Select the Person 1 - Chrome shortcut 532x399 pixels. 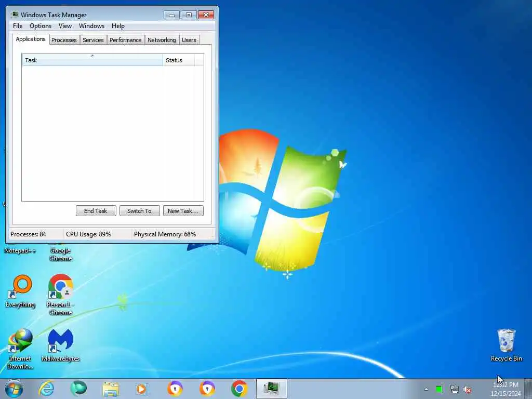coord(60,295)
